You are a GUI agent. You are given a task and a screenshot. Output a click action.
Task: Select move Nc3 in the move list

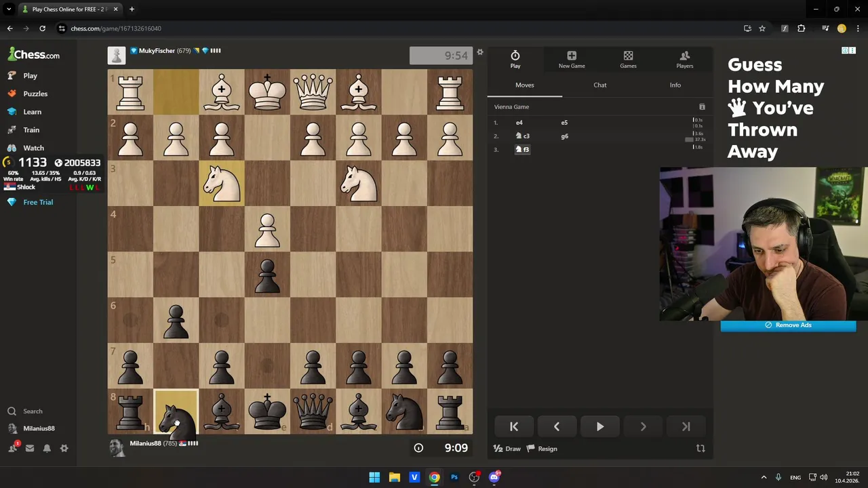(x=523, y=136)
